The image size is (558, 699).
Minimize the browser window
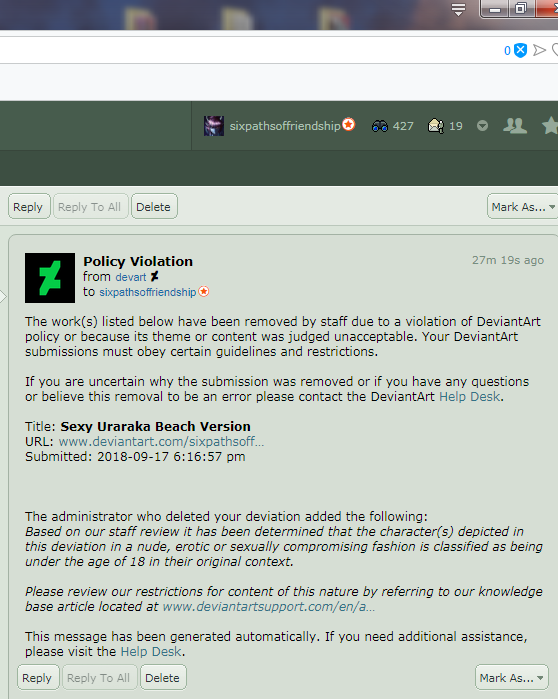click(x=495, y=9)
